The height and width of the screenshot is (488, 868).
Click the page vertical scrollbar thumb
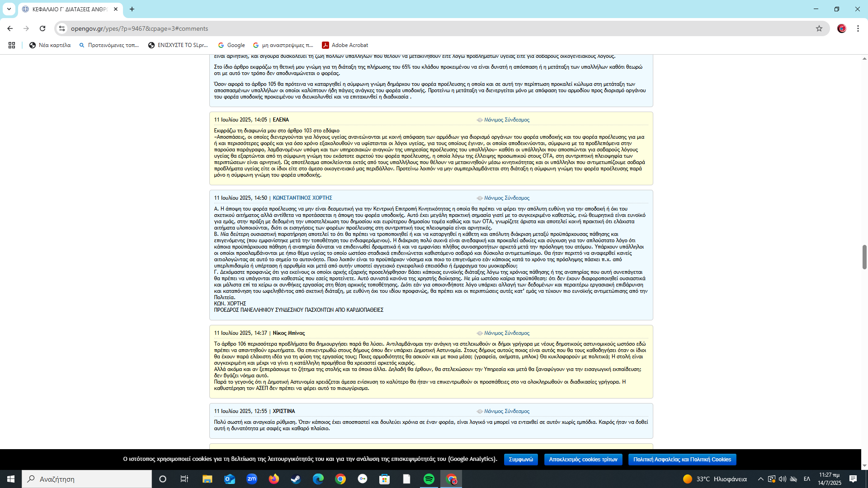click(x=864, y=257)
